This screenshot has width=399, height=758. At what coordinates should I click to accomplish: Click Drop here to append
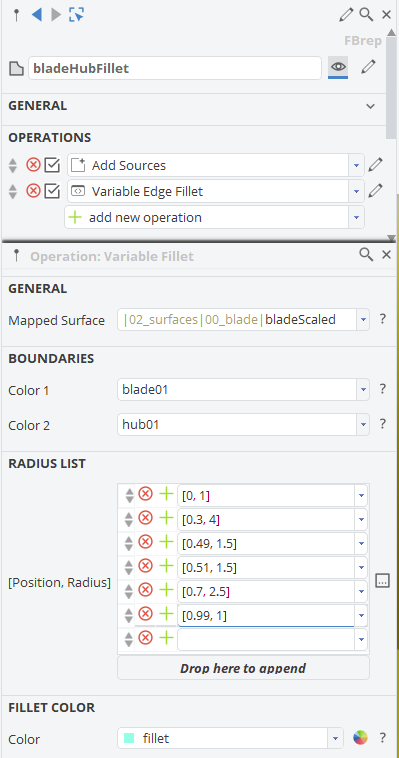click(243, 668)
